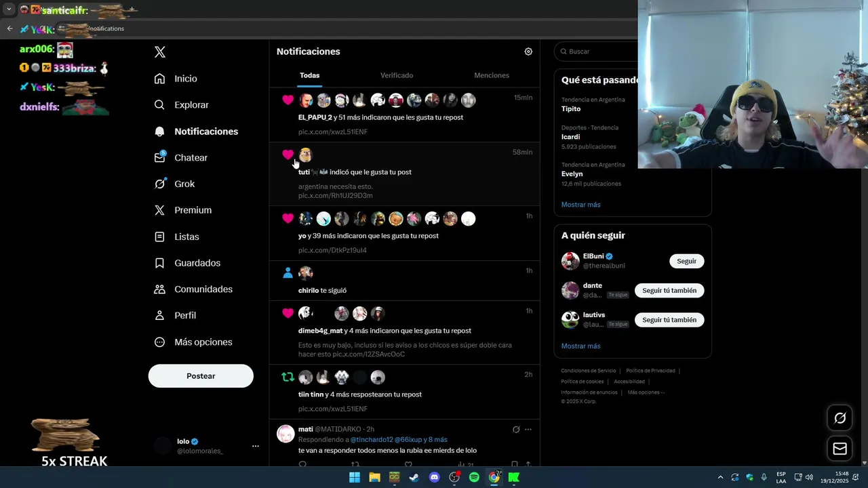Screen dimensions: 868x488
Task: Open Grok from the sidebar
Action: [174, 184]
